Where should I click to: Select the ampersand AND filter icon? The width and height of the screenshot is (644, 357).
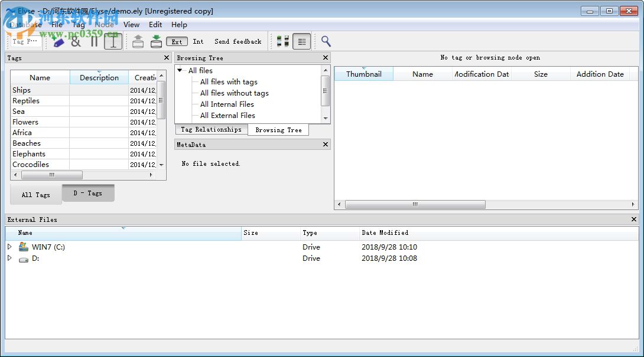pos(76,41)
